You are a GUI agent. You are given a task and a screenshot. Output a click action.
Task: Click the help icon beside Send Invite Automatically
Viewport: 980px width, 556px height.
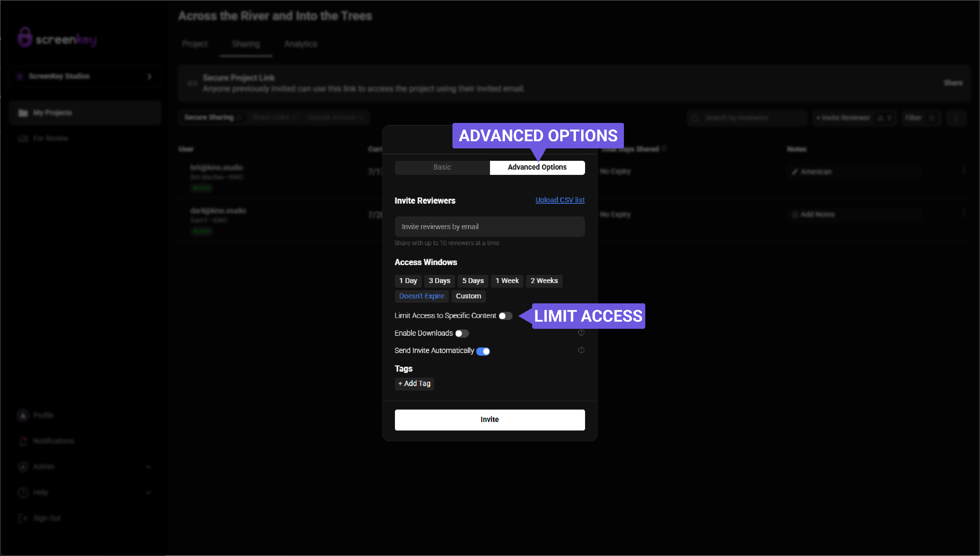coord(581,350)
